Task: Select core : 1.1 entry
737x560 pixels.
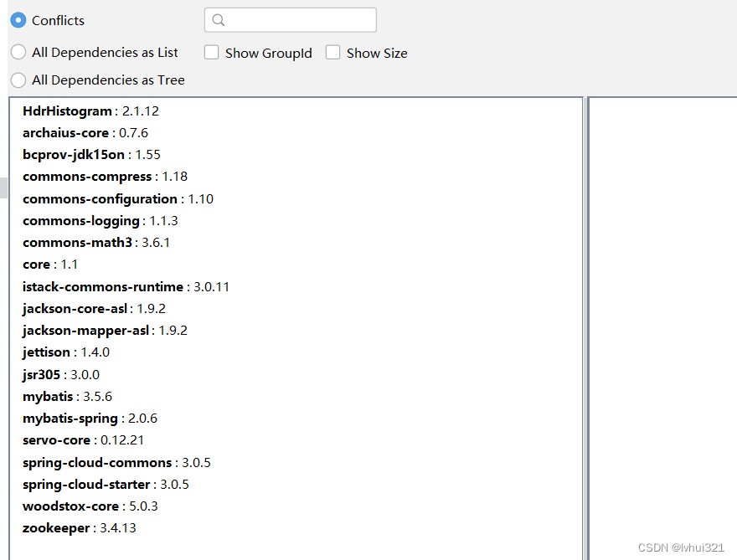Action: pos(49,265)
